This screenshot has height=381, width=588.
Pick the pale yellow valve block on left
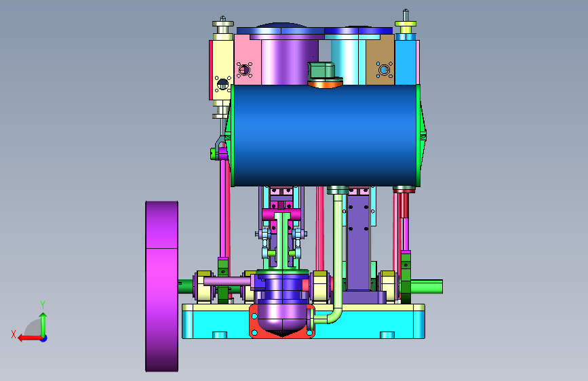222,69
